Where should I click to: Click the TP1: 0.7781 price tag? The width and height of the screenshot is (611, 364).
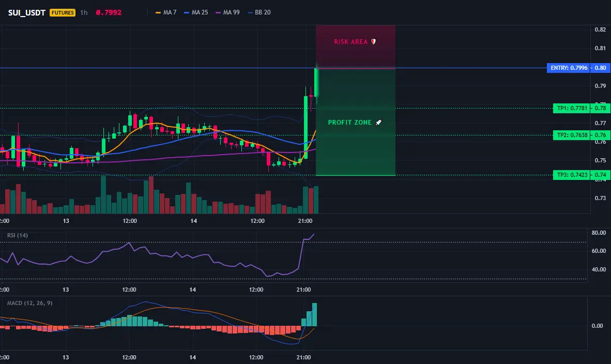(x=572, y=109)
